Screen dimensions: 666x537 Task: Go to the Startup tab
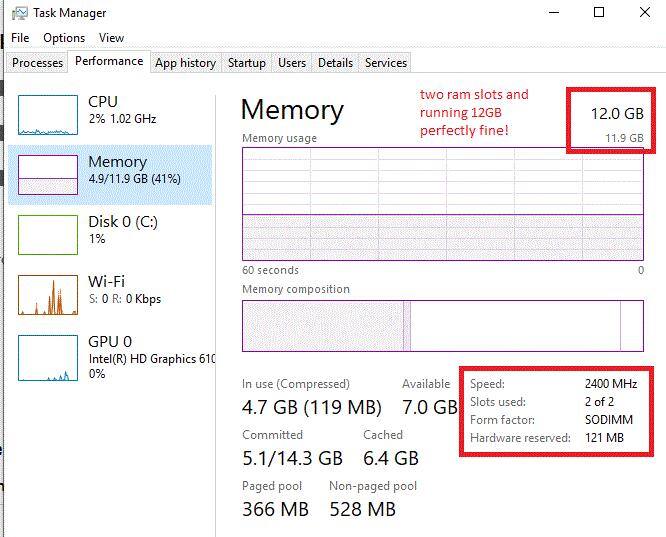pos(246,63)
